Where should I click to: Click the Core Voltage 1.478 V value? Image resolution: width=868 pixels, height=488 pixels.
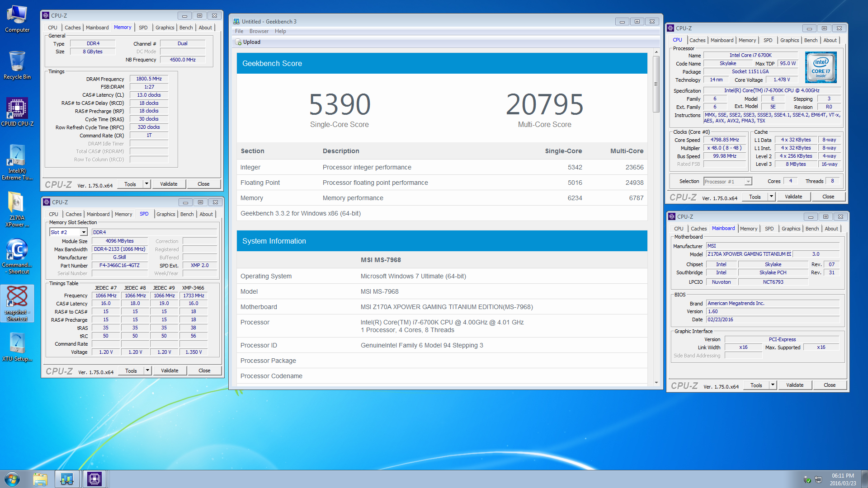click(x=782, y=80)
